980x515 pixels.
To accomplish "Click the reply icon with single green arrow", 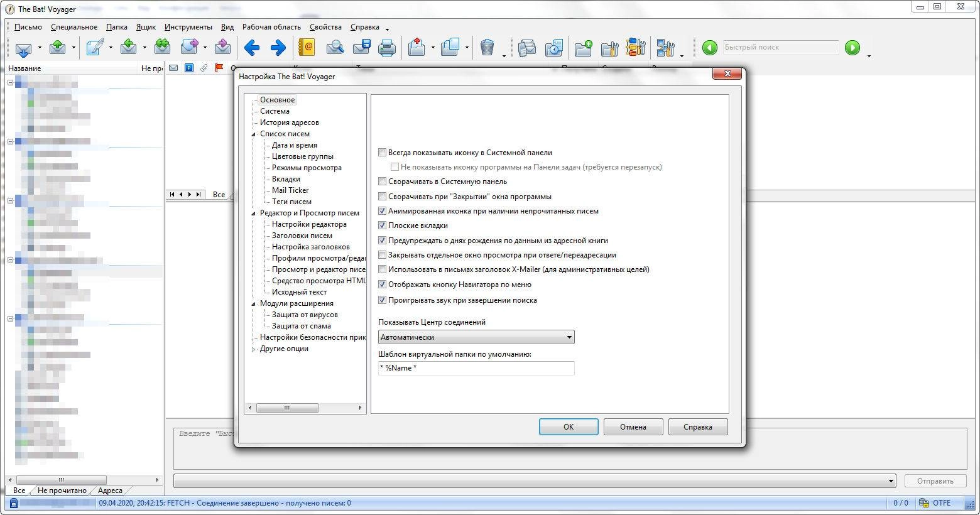I will click(x=129, y=48).
